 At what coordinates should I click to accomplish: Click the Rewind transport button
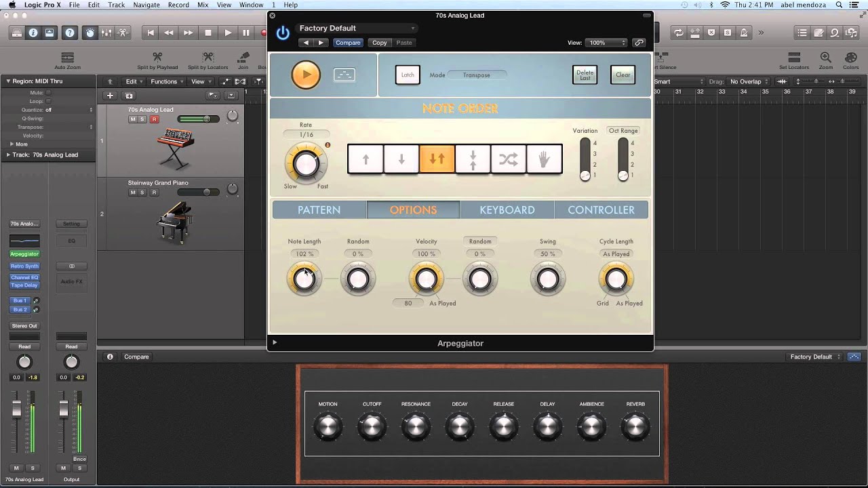point(169,33)
